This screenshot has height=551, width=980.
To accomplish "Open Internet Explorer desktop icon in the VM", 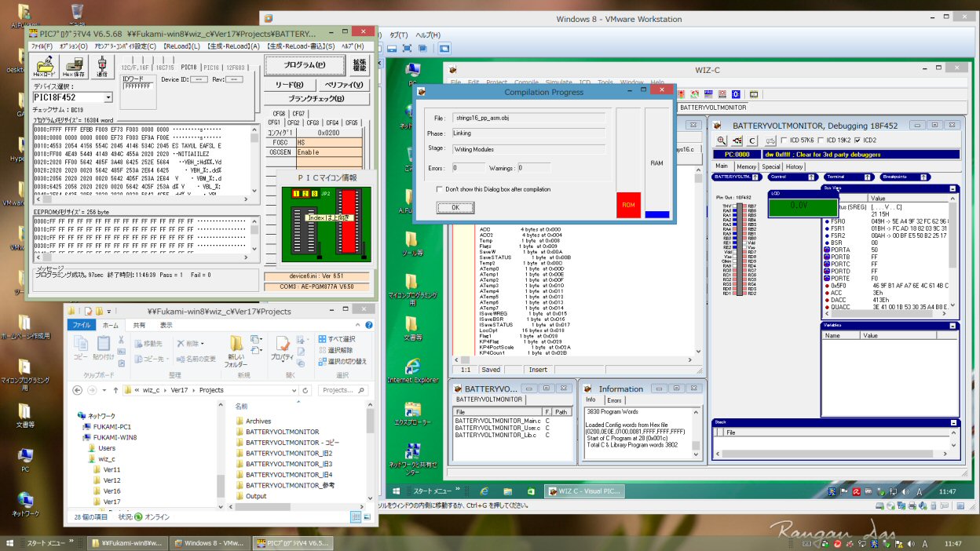I will (x=411, y=371).
